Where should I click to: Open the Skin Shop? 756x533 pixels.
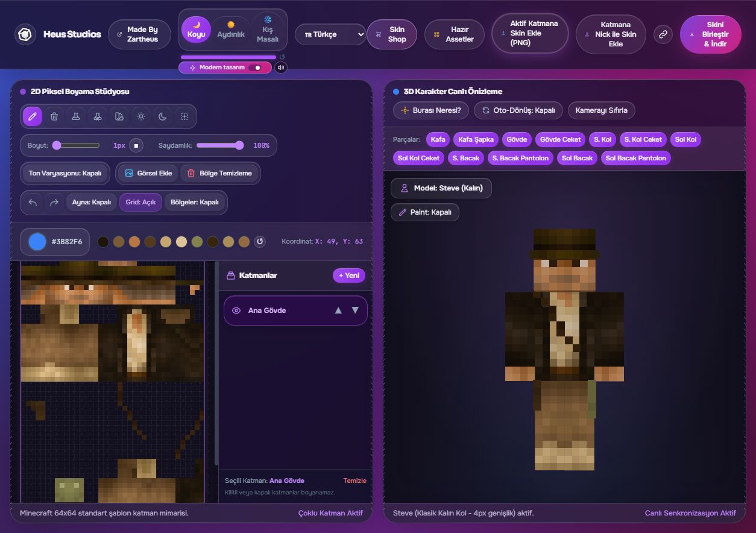pyautogui.click(x=391, y=34)
